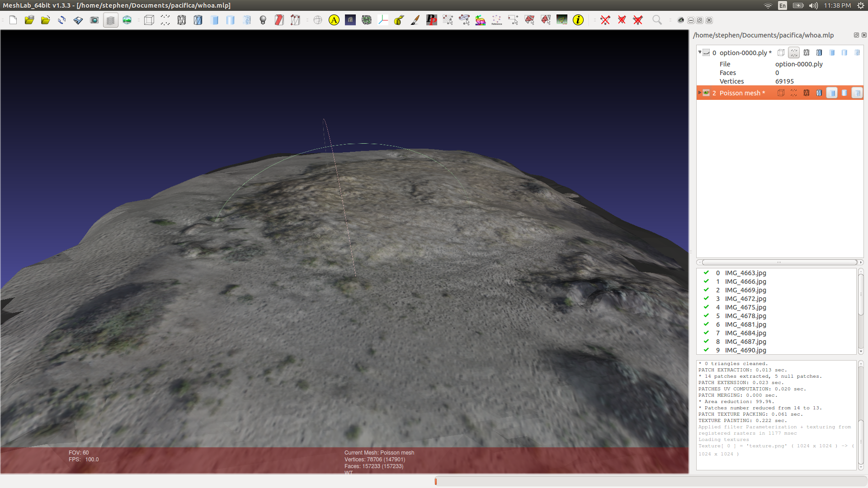Hide the Poisson mesh layer eye
This screenshot has height=488, width=868.
[706, 93]
